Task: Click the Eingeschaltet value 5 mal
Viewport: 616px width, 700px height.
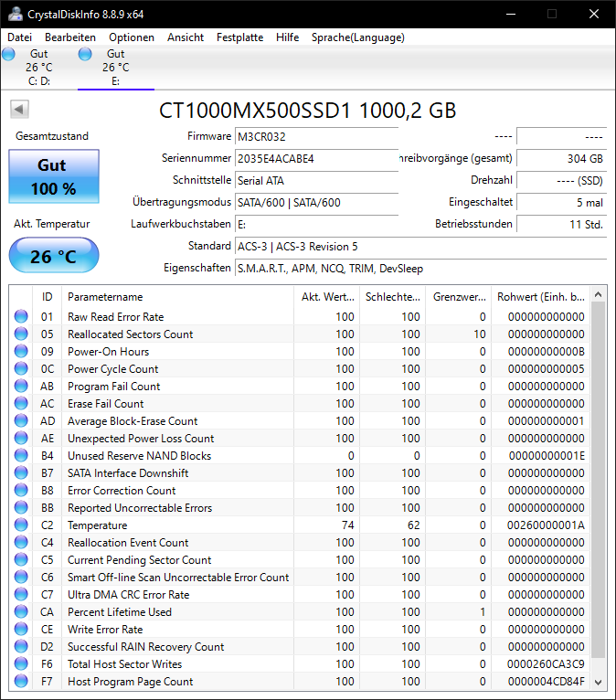Action: tap(561, 202)
